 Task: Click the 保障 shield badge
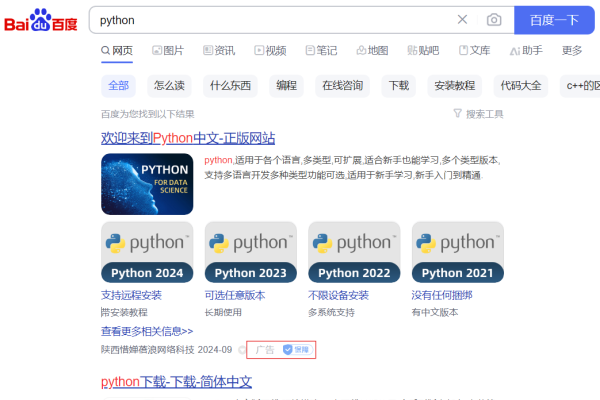pos(297,349)
